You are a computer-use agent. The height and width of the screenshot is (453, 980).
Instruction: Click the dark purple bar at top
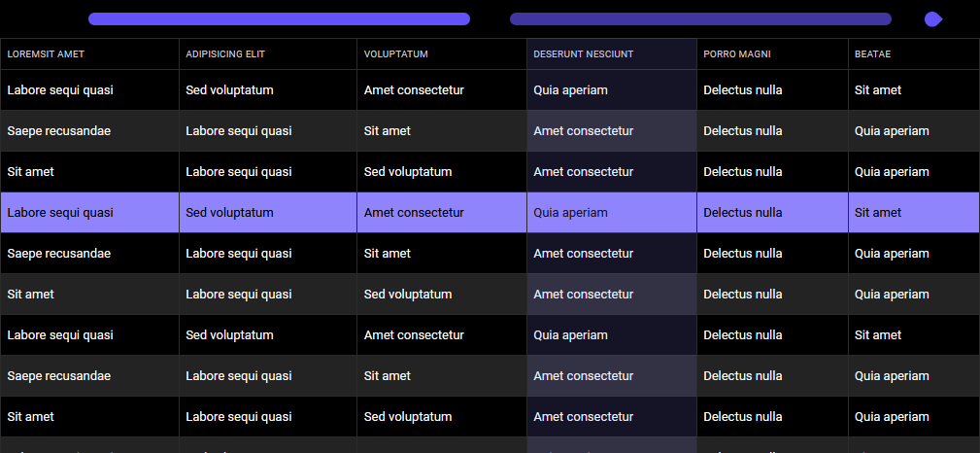pos(700,18)
